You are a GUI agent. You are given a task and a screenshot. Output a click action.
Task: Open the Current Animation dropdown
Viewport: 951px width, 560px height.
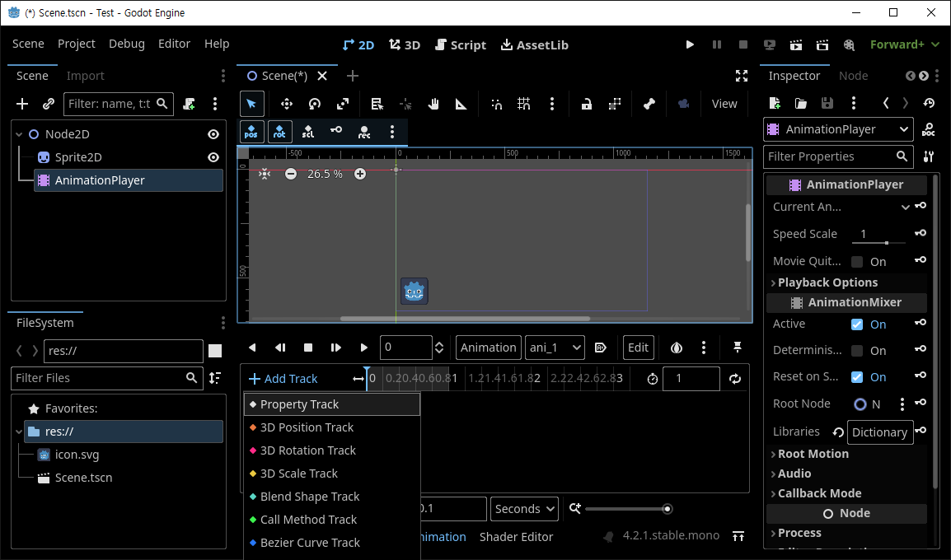tap(906, 207)
